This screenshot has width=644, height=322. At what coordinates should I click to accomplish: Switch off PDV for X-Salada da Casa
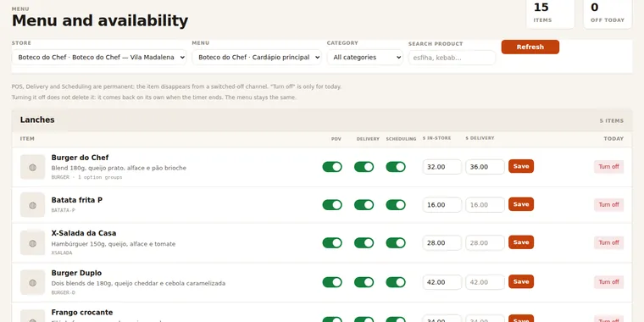(x=332, y=242)
